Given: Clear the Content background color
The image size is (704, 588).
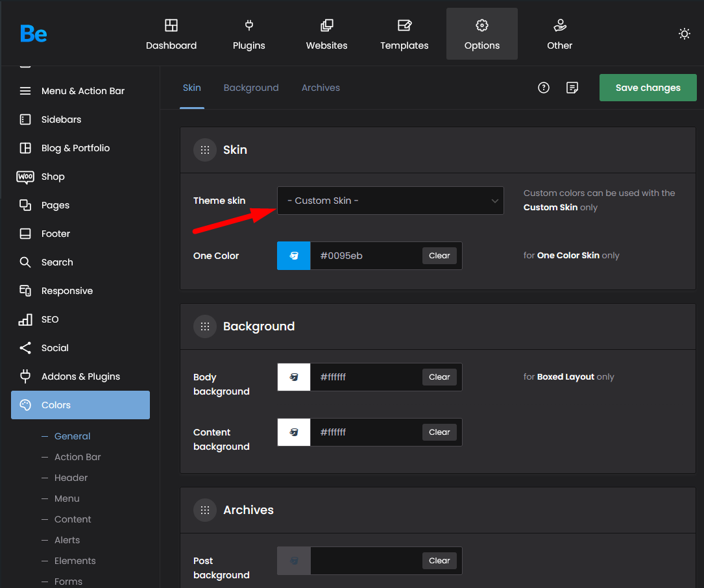Looking at the screenshot, I should (439, 432).
